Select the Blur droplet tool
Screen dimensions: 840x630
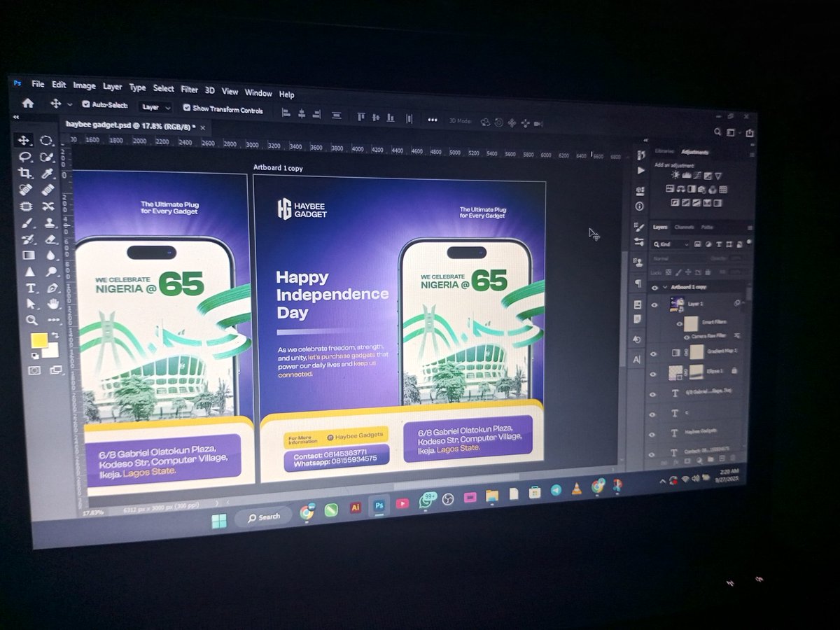(x=51, y=255)
